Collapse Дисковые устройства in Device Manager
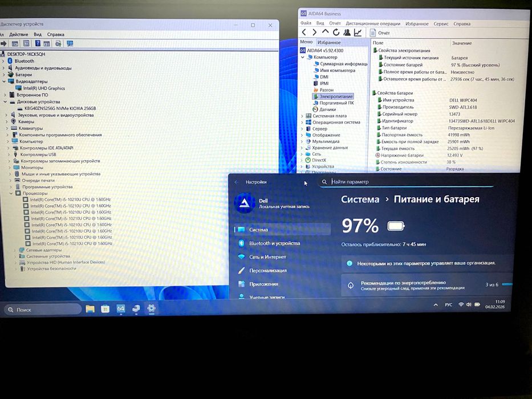 [5, 102]
